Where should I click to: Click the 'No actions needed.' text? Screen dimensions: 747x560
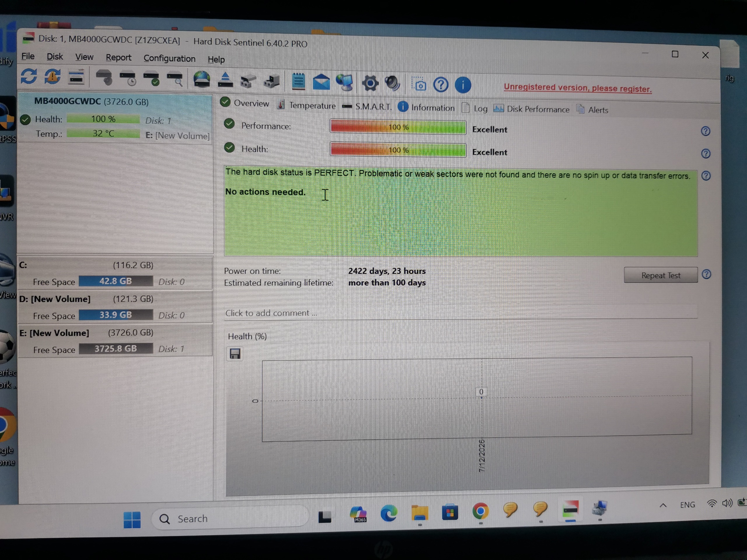(x=266, y=192)
